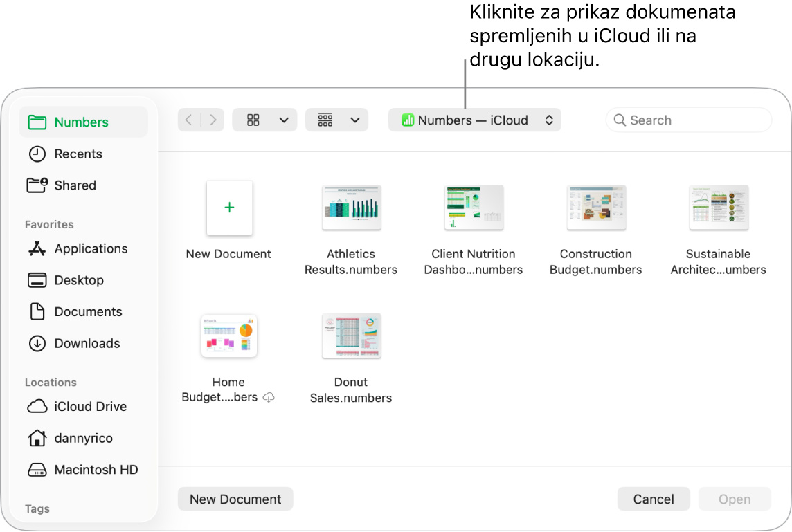Go back using the back arrow
The width and height of the screenshot is (792, 532).
(x=188, y=119)
